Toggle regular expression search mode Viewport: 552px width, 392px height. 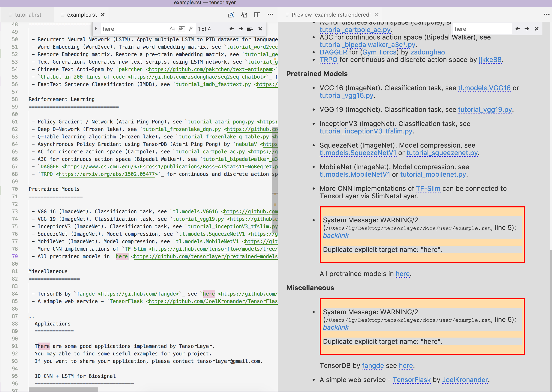click(x=190, y=29)
